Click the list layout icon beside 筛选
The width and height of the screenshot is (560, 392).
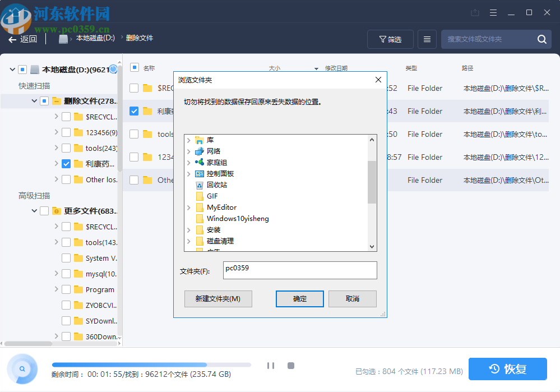426,39
